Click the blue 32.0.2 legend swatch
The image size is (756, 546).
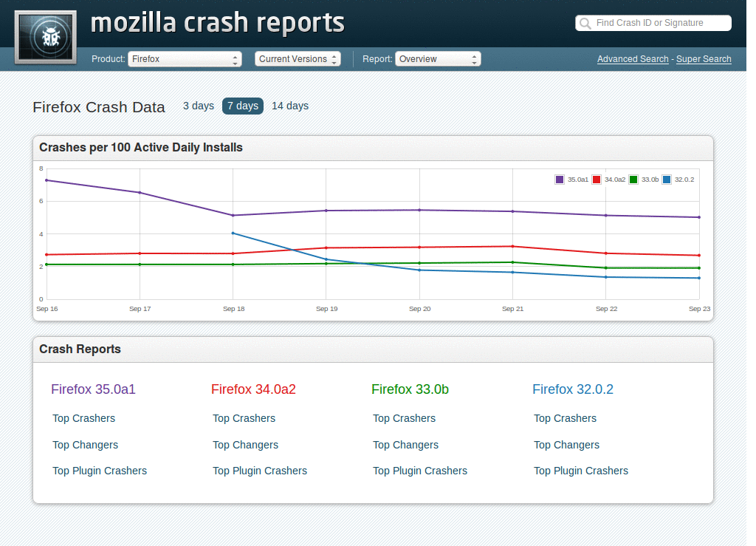[x=667, y=180]
